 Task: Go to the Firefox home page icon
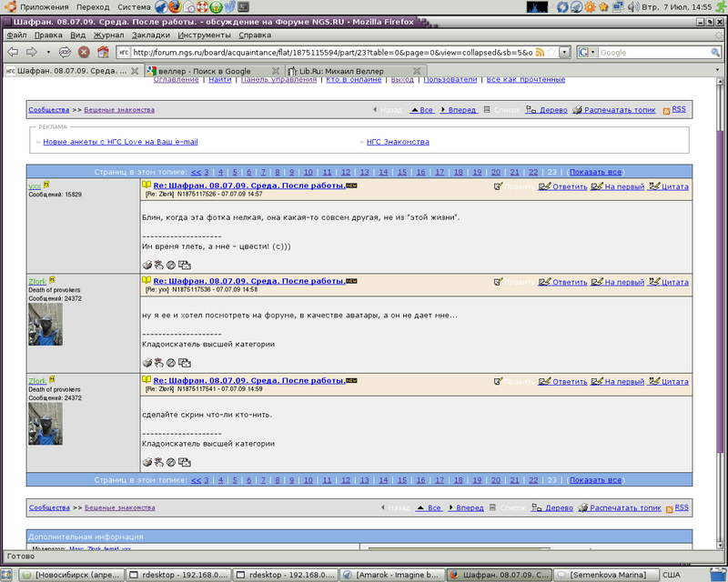[103, 52]
